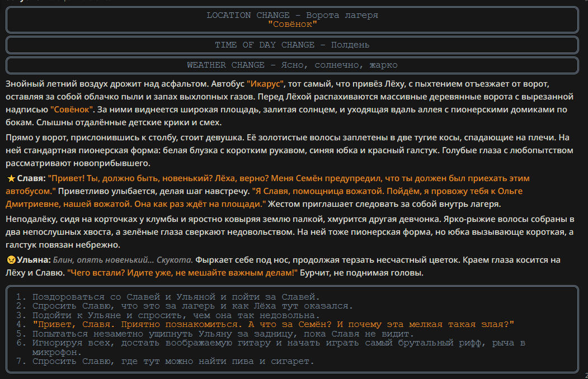Screen dimensions: 588x379
Task: Select the LOCATION CHANGE Ворота лагеря box
Action: pos(292,20)
